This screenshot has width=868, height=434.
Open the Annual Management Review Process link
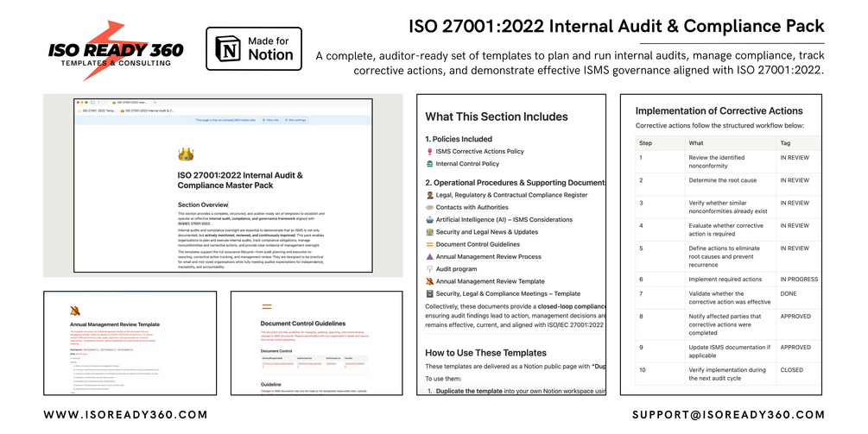click(488, 256)
